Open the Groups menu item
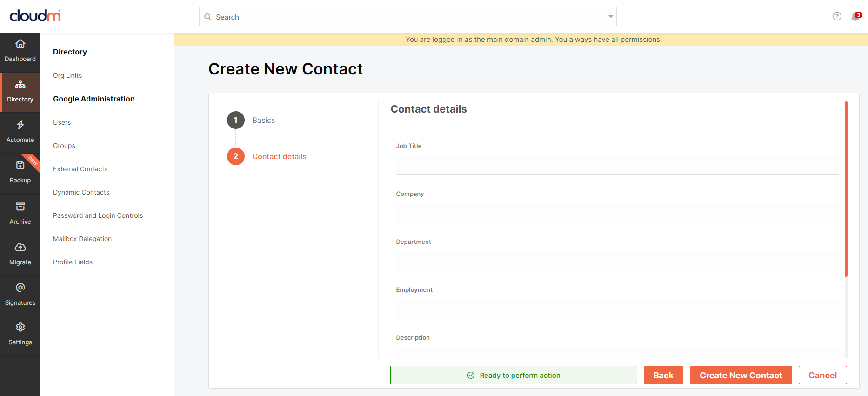This screenshot has height=396, width=868. point(64,146)
